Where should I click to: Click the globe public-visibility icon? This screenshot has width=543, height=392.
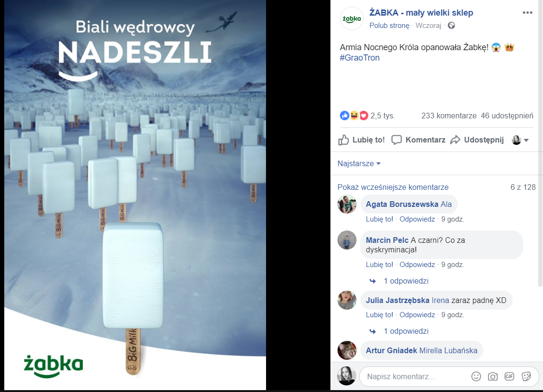point(451,25)
